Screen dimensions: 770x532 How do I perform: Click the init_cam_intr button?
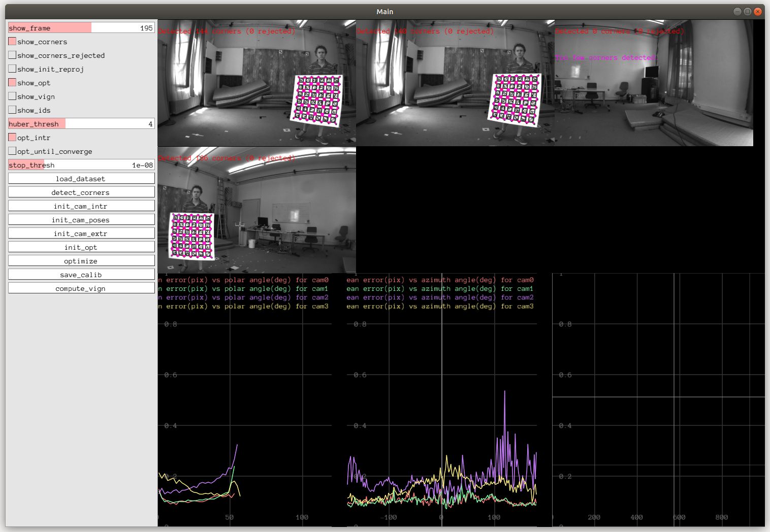click(x=81, y=206)
